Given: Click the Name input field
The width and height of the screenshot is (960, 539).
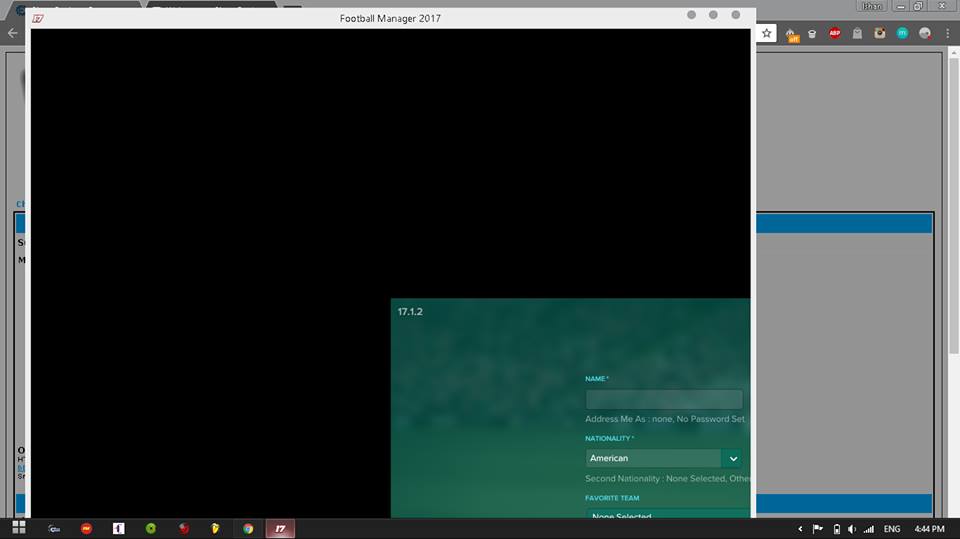Looking at the screenshot, I should point(664,399).
